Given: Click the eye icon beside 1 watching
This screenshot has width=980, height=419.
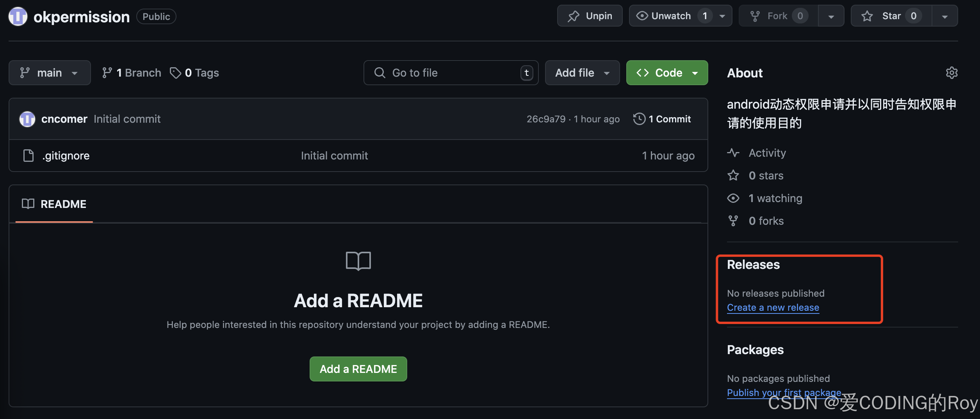Looking at the screenshot, I should tap(733, 198).
